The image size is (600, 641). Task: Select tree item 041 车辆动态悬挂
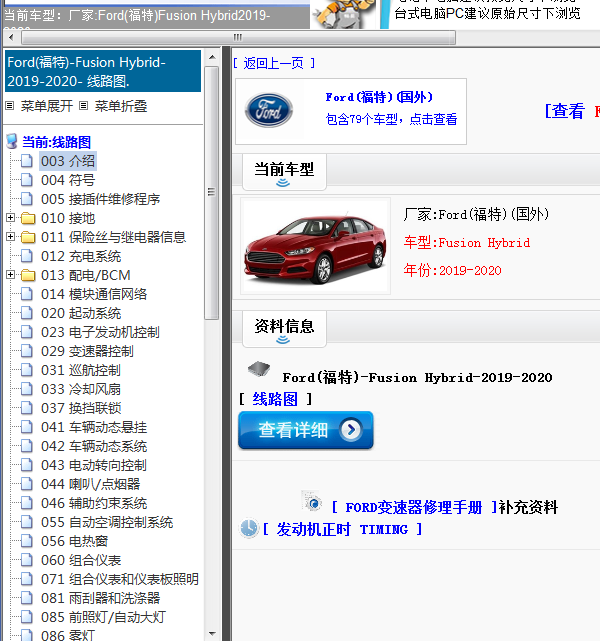pyautogui.click(x=94, y=427)
